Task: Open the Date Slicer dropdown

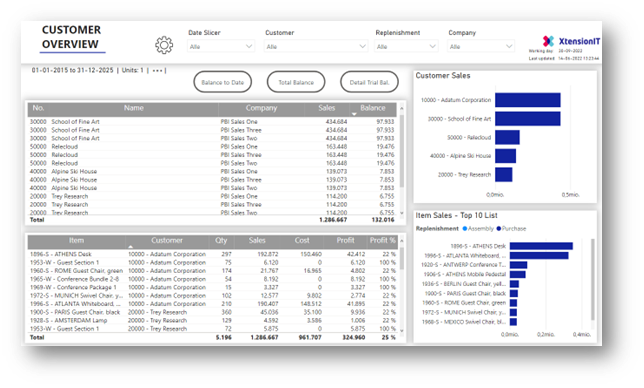Action: [221, 46]
